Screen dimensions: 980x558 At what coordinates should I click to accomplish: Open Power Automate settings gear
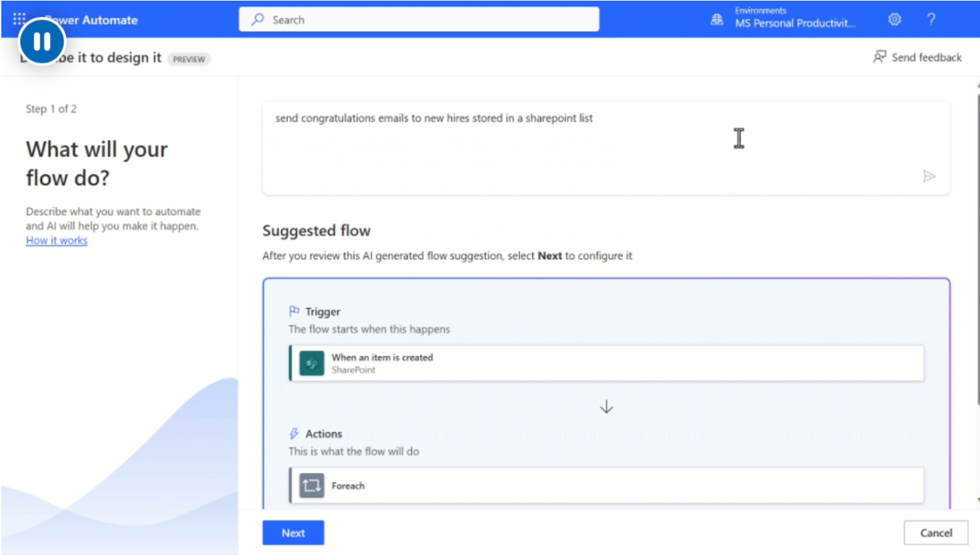(894, 19)
